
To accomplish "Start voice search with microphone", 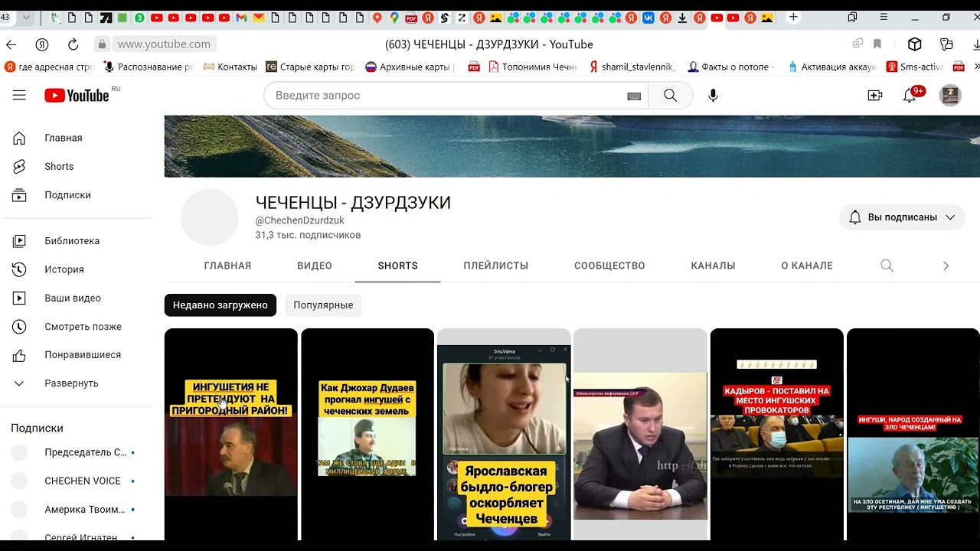I will tap(713, 96).
